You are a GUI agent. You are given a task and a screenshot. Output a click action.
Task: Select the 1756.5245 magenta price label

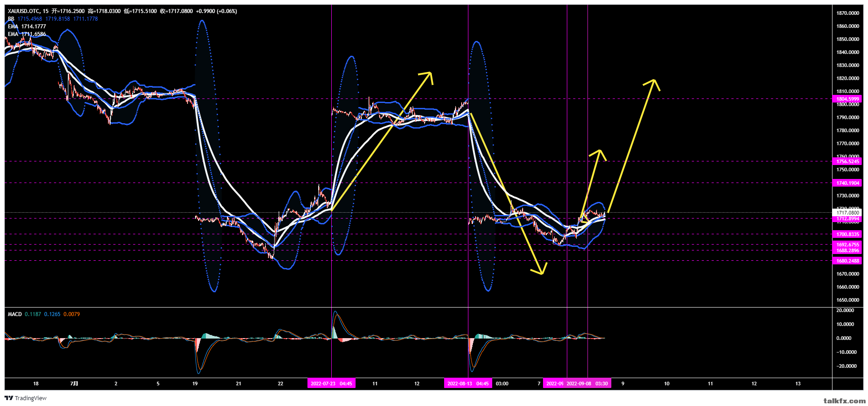pos(847,161)
